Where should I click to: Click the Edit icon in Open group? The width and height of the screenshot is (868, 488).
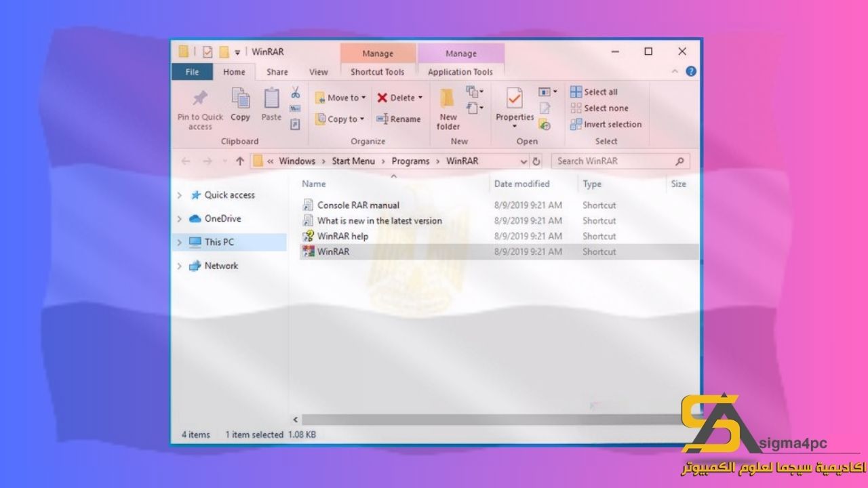point(545,108)
